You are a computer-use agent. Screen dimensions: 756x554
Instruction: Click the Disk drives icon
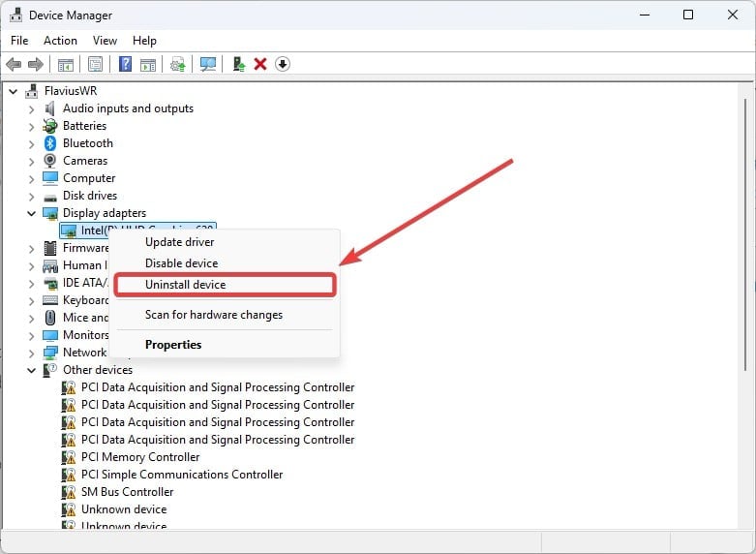pyautogui.click(x=50, y=197)
